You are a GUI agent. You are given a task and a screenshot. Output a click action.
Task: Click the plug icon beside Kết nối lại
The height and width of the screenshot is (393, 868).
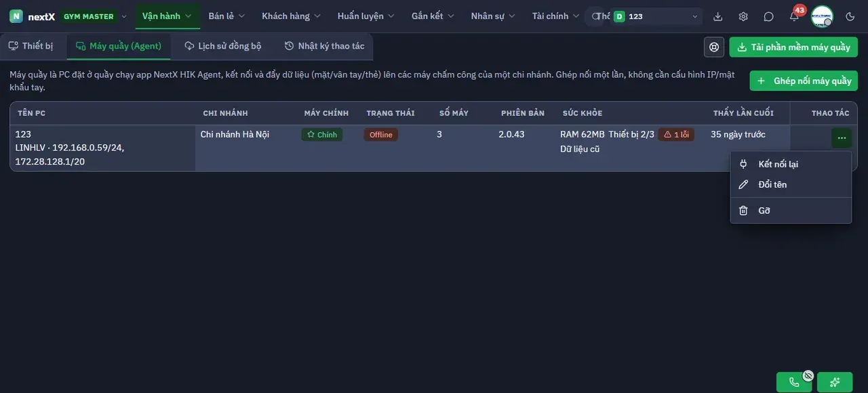pos(743,164)
